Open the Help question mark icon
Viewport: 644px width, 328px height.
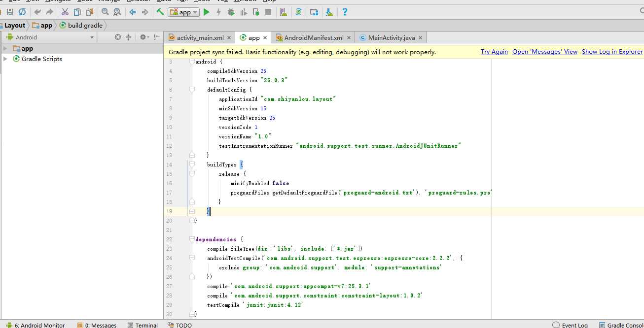(345, 12)
